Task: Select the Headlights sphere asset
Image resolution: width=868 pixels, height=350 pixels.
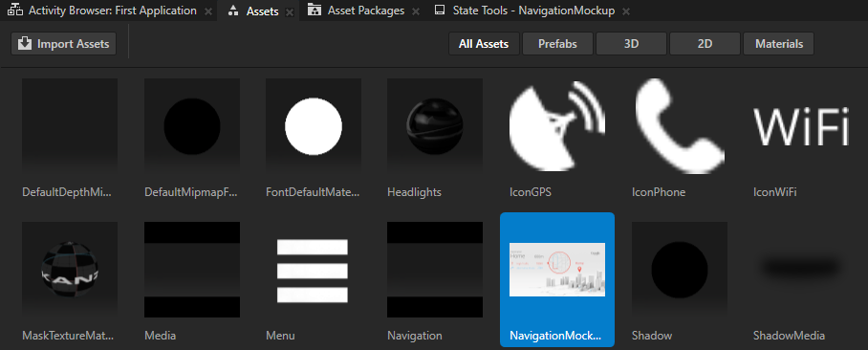Action: coord(435,126)
